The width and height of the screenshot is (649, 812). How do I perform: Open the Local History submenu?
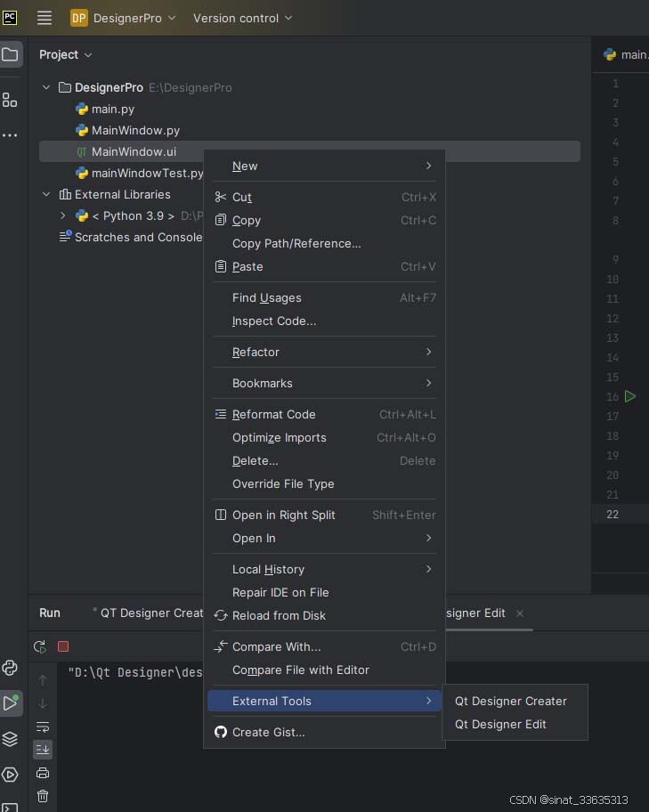pos(324,569)
